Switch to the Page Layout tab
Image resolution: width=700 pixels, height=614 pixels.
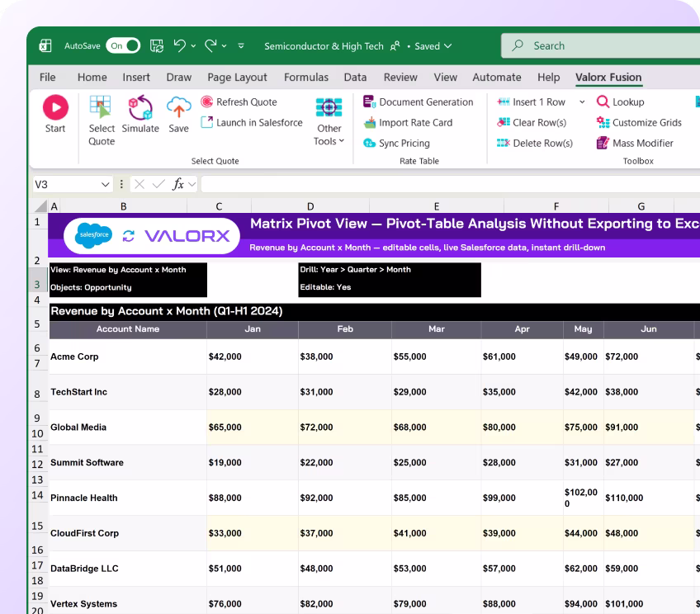237,78
